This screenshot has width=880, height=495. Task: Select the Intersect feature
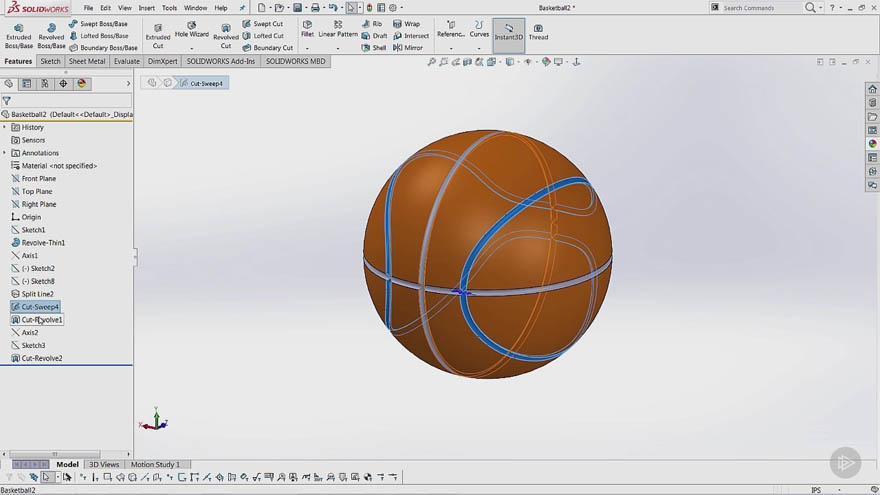tap(411, 36)
